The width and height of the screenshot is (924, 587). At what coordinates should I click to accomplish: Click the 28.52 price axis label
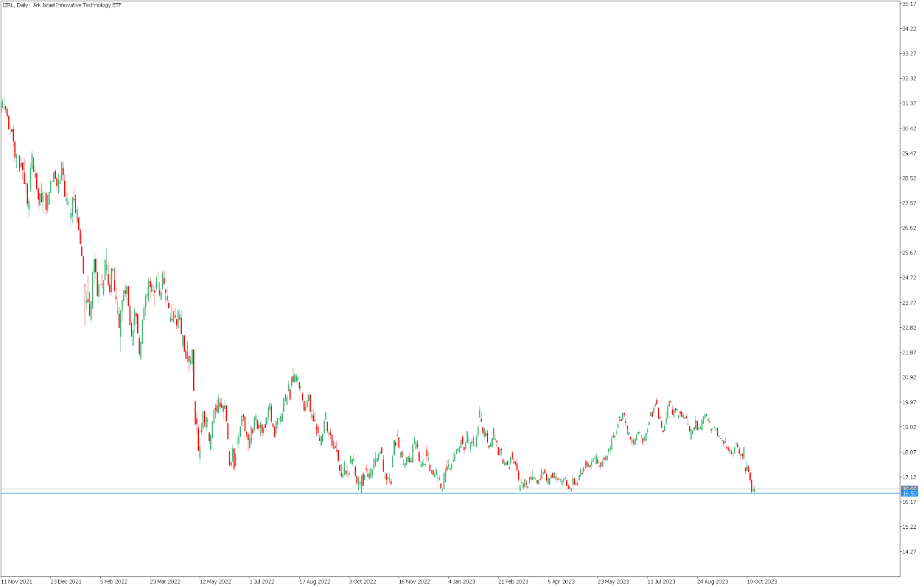(909, 178)
